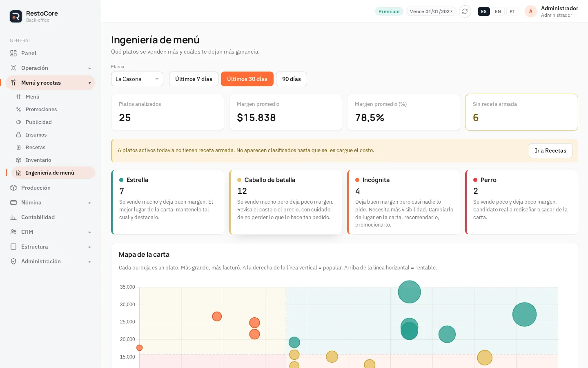588x368 pixels.
Task: Select the Últimos 7 días range
Action: point(194,79)
